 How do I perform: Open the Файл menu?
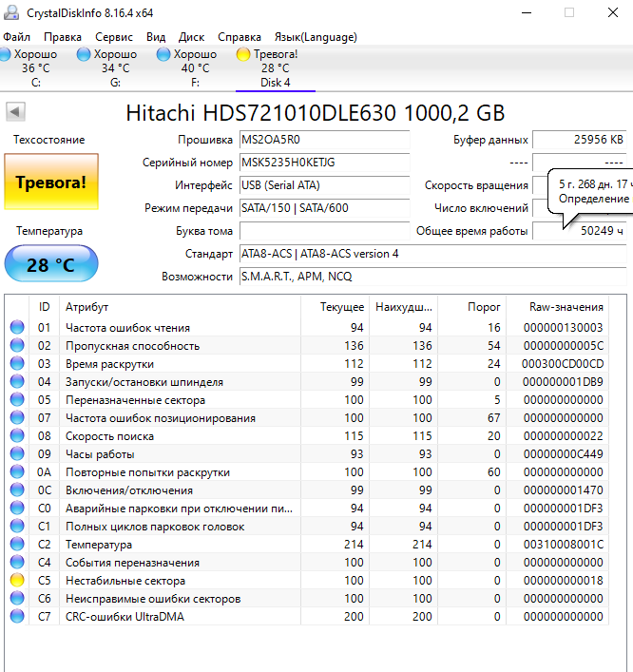pyautogui.click(x=16, y=37)
